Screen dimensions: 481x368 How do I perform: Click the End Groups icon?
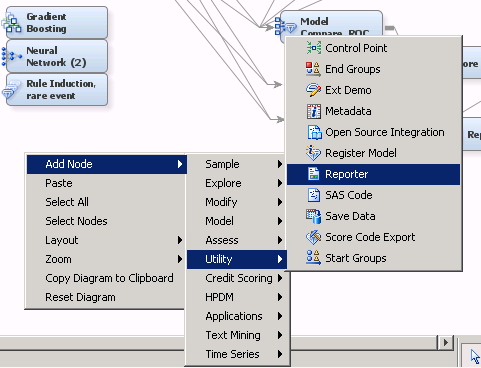pos(313,69)
